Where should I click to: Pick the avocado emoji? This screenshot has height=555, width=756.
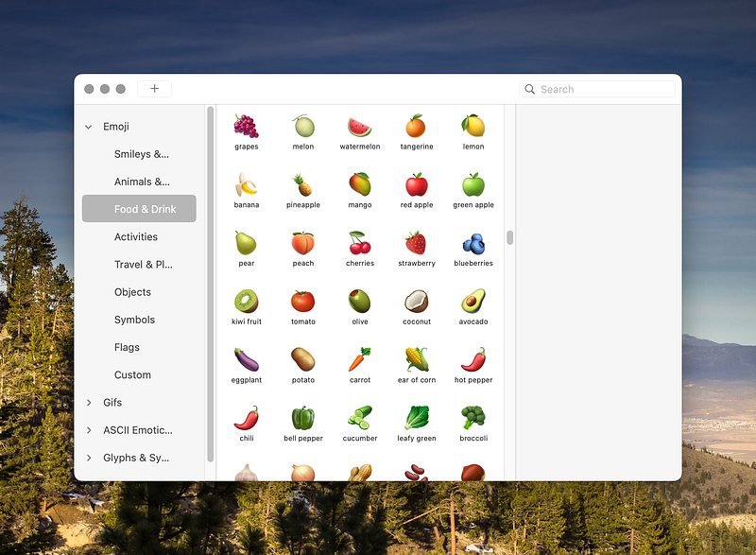[473, 302]
